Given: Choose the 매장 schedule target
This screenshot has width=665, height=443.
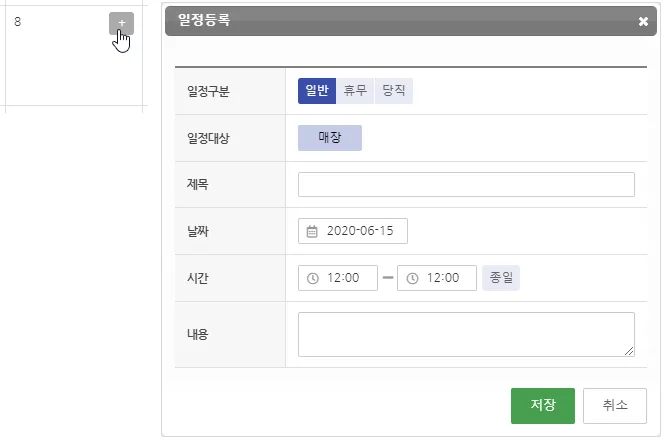Looking at the screenshot, I should (x=330, y=138).
